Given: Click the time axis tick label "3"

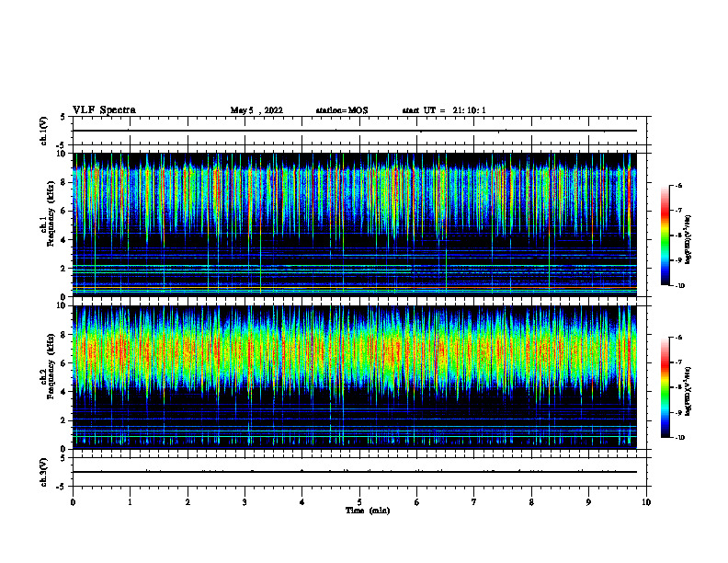Looking at the screenshot, I should 245,502.
